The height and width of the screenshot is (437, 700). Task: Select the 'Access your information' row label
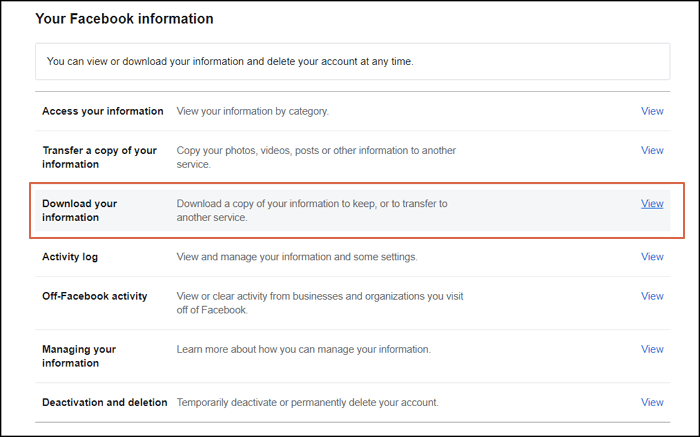point(102,111)
